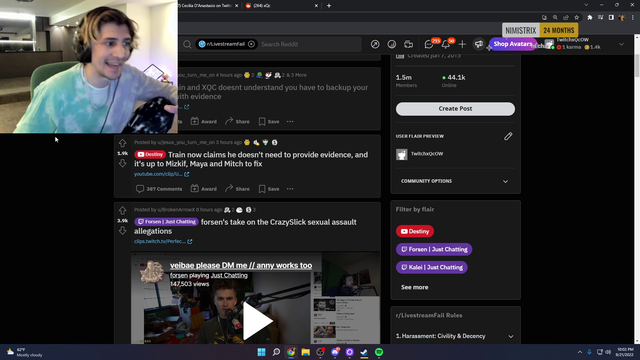The width and height of the screenshot is (640, 360).
Task: Click the advertise megaphone icon
Action: tap(479, 44)
